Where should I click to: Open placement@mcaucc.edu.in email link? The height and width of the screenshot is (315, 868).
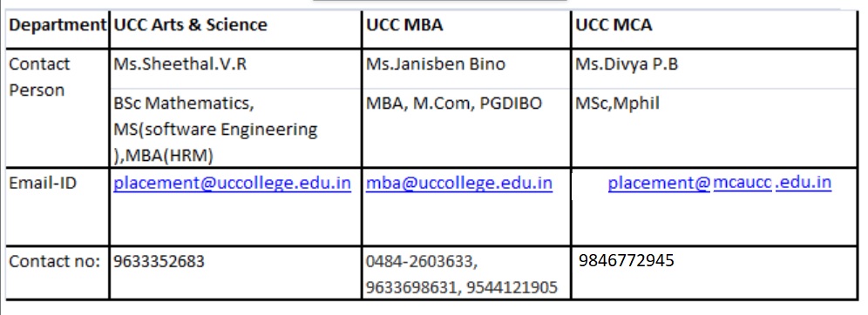point(720,183)
